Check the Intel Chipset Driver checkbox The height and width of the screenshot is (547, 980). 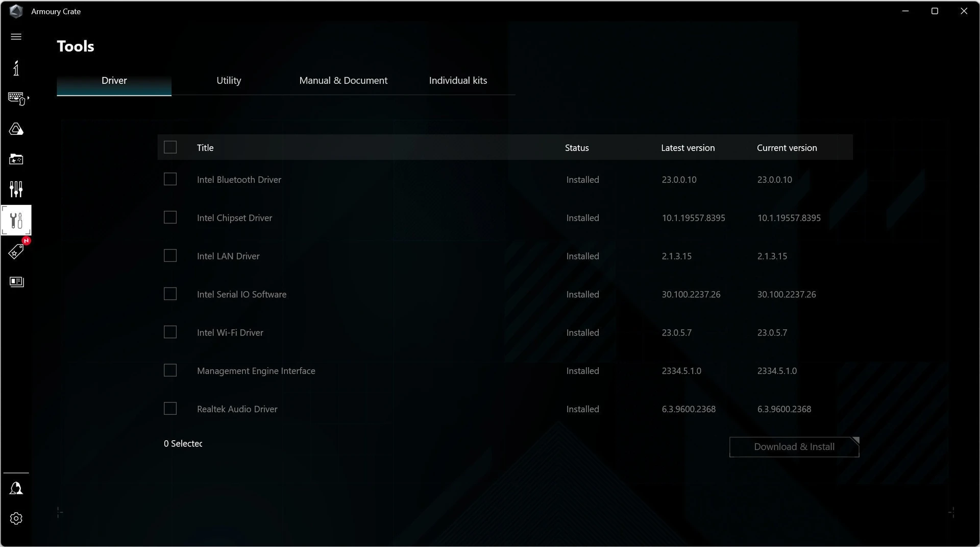170,218
